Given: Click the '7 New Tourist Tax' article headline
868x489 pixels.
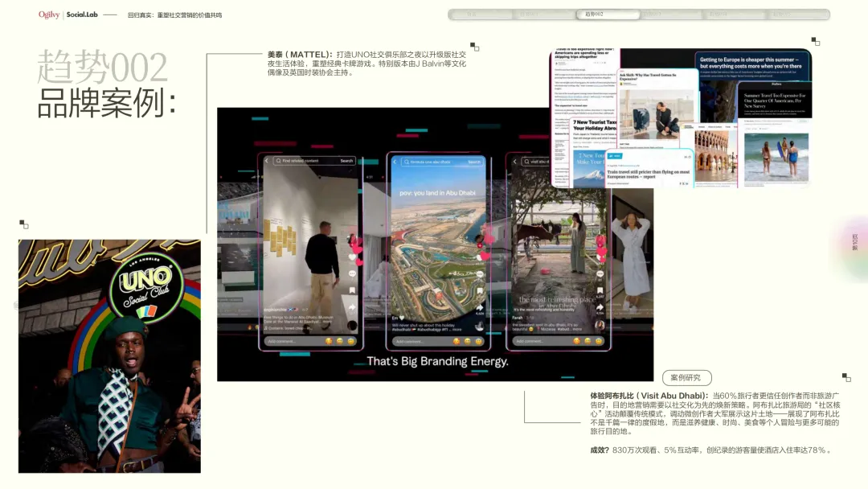Looking at the screenshot, I should pyautogui.click(x=595, y=125).
